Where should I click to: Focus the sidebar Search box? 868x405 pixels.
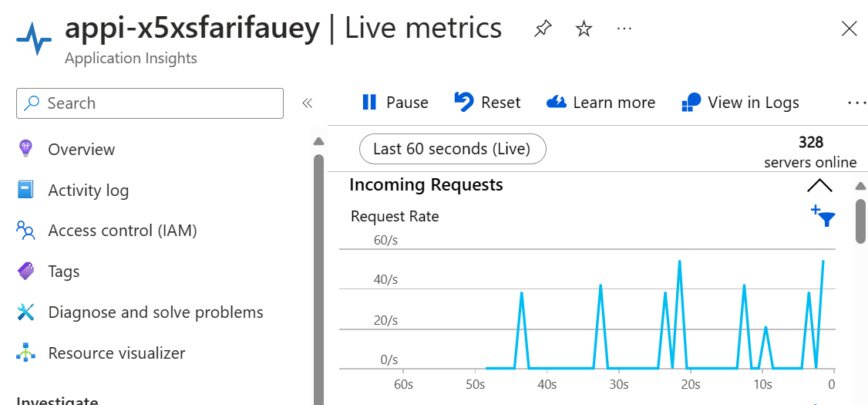coord(150,103)
